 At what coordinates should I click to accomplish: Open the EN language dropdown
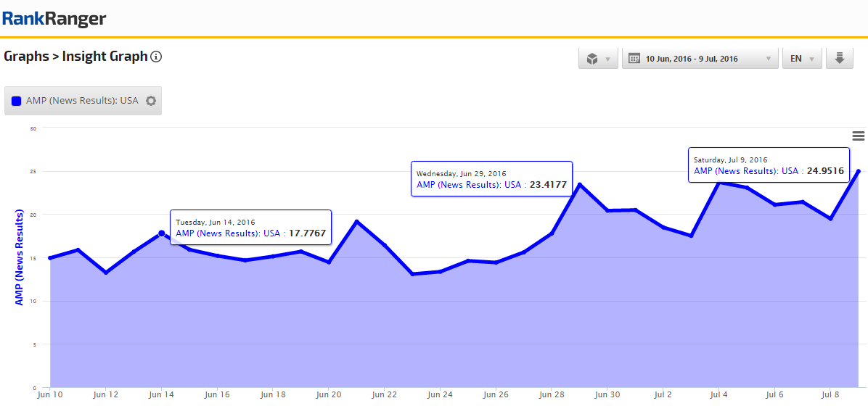(801, 59)
